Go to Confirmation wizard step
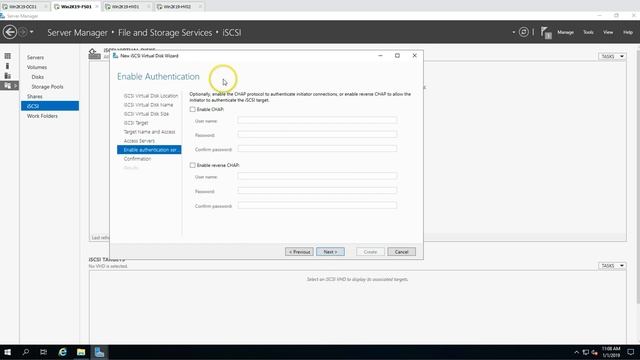This screenshot has width=640, height=360. click(138, 159)
